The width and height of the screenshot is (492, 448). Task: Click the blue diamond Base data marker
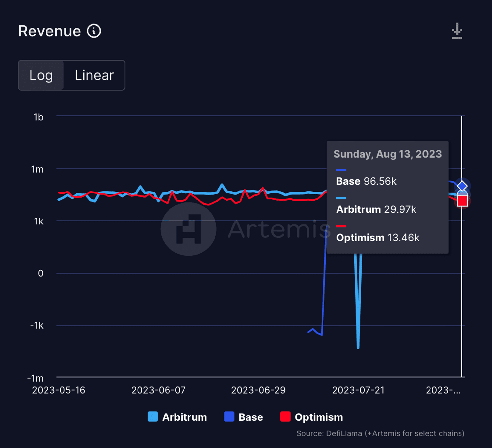pyautogui.click(x=462, y=186)
